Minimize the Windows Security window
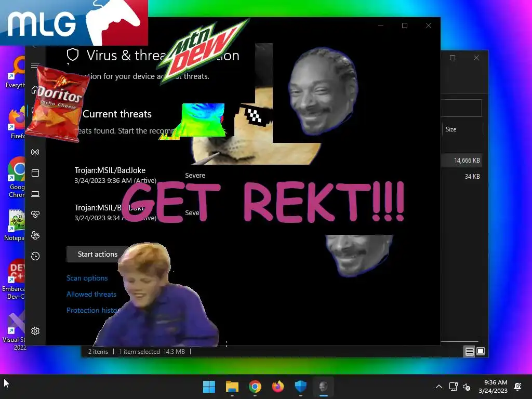Viewport: 532px width, 399px height. (381, 25)
